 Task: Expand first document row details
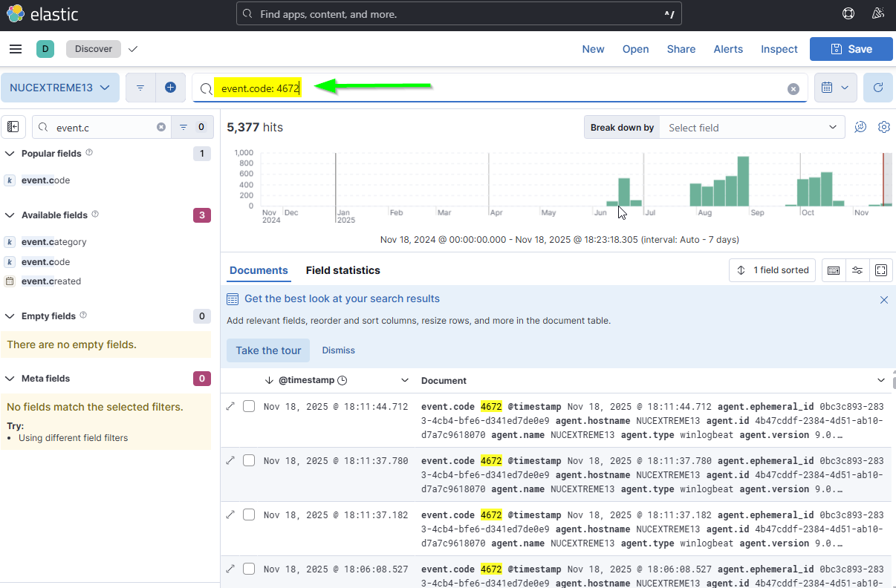[230, 406]
